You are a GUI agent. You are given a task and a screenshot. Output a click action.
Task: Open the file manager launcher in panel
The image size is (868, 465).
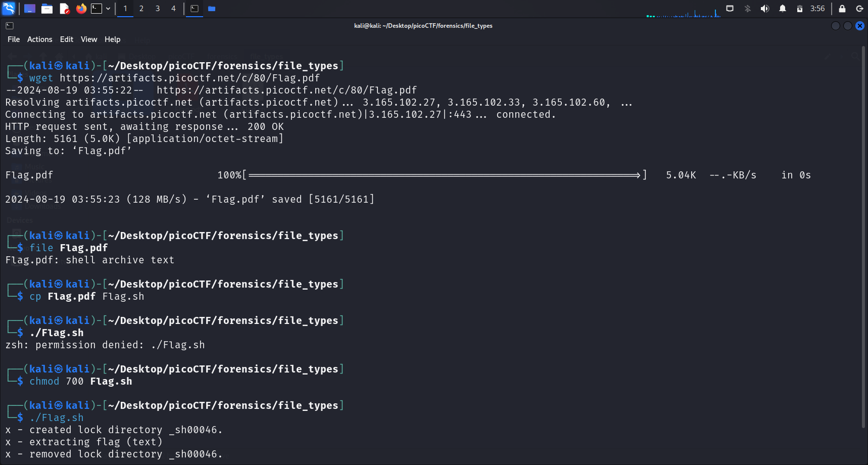coord(47,9)
